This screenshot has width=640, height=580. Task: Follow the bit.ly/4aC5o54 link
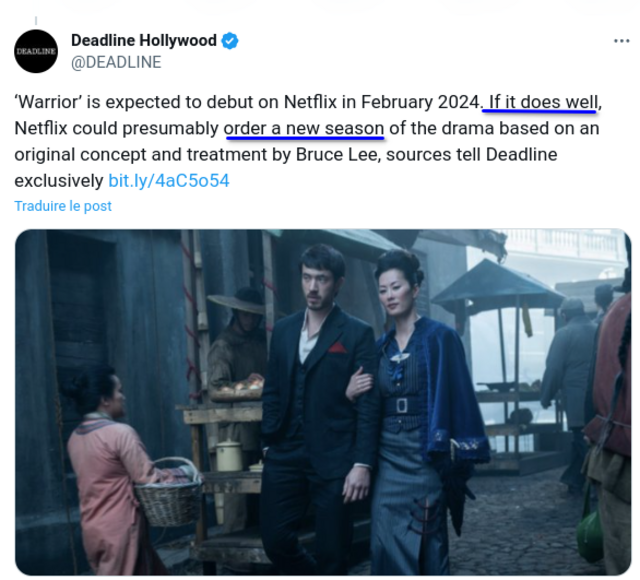(x=169, y=181)
